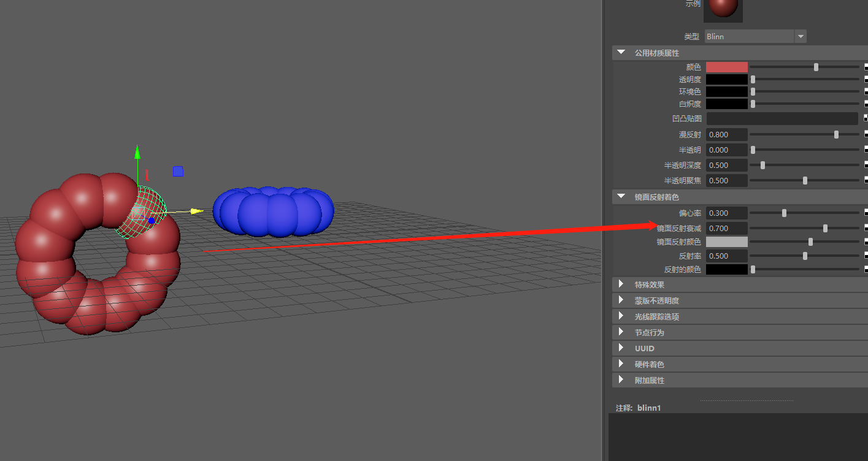Screen dimensions: 868x461
Task: Click the 凹凸贴图 map field
Action: [x=782, y=118]
